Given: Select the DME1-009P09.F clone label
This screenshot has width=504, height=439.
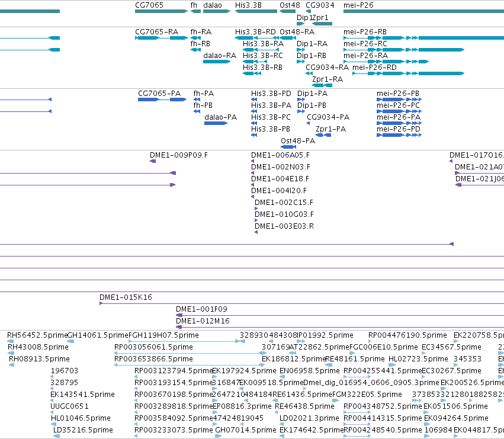Looking at the screenshot, I should click(179, 155).
